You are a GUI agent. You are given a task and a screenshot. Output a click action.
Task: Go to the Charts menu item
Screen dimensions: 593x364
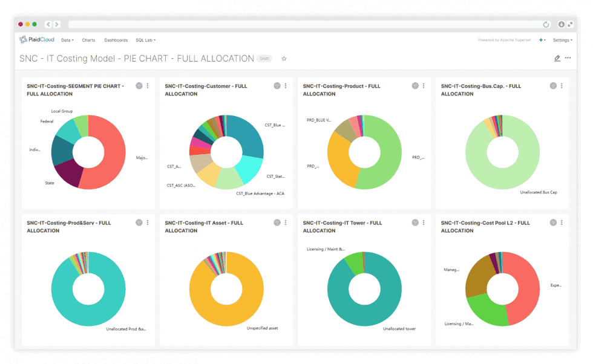(x=88, y=40)
